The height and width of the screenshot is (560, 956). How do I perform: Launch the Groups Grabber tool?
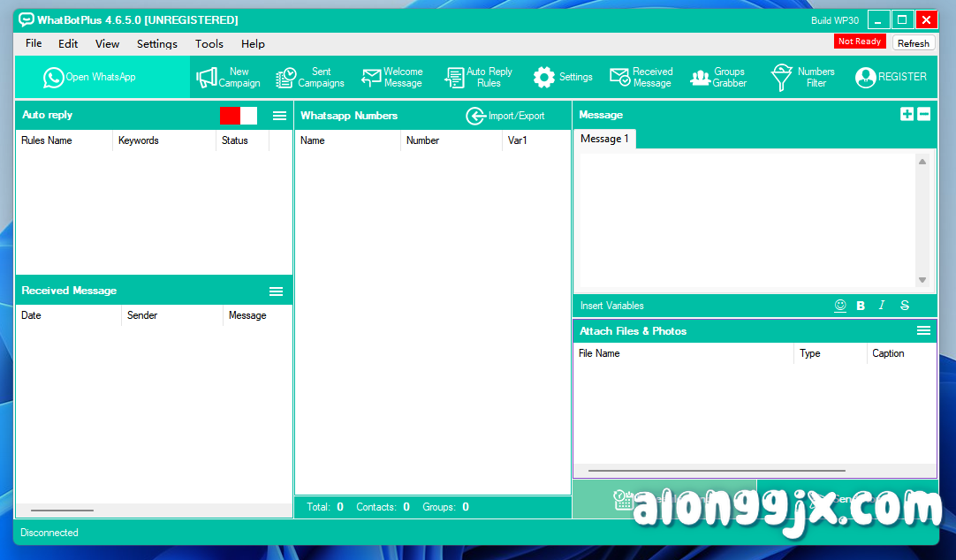coord(717,77)
